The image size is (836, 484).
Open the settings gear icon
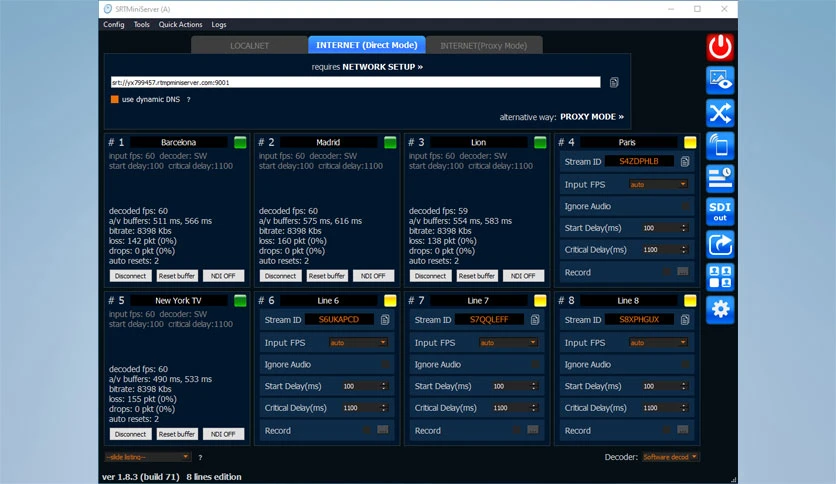[x=720, y=309]
